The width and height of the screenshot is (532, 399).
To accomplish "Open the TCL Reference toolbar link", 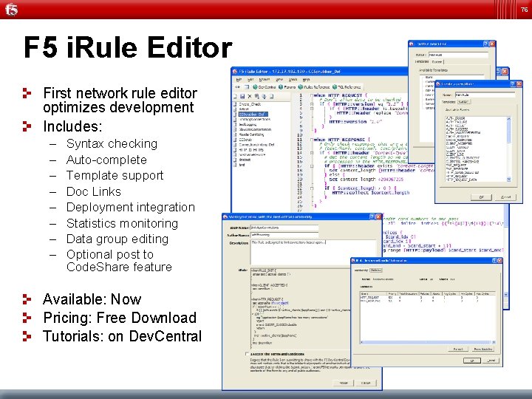I will pos(347,87).
